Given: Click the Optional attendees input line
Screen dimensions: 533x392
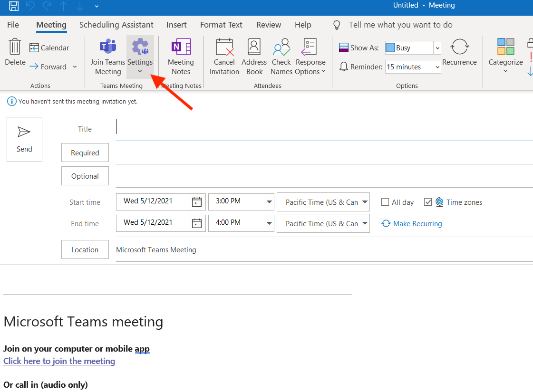Looking at the screenshot, I should [324, 176].
